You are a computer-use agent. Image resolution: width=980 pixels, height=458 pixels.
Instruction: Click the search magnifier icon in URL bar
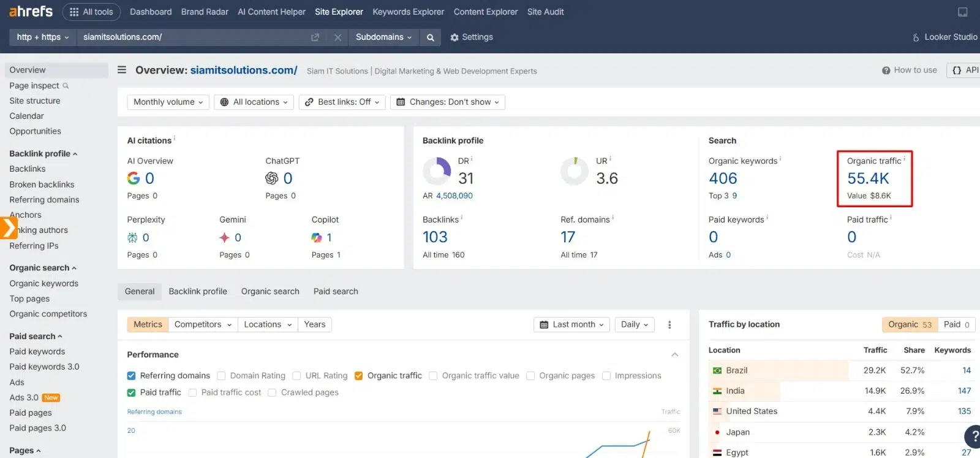[x=431, y=37]
